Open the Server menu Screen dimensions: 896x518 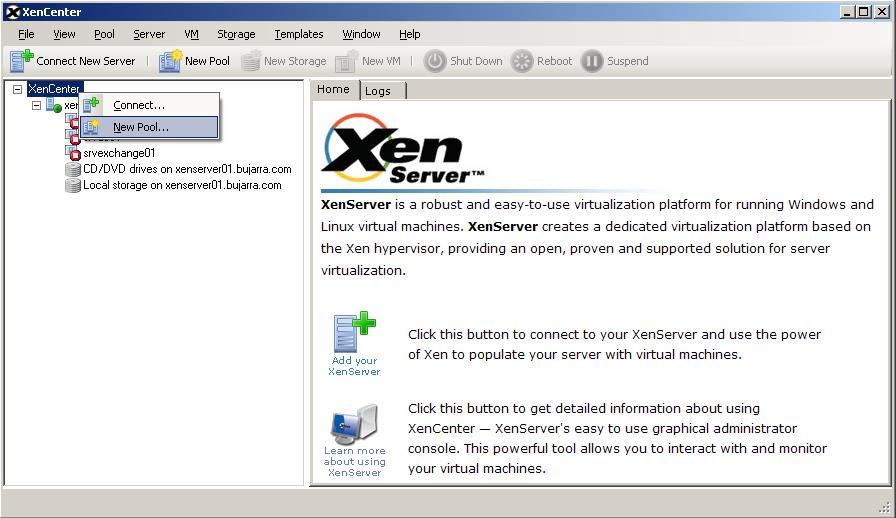pos(149,34)
